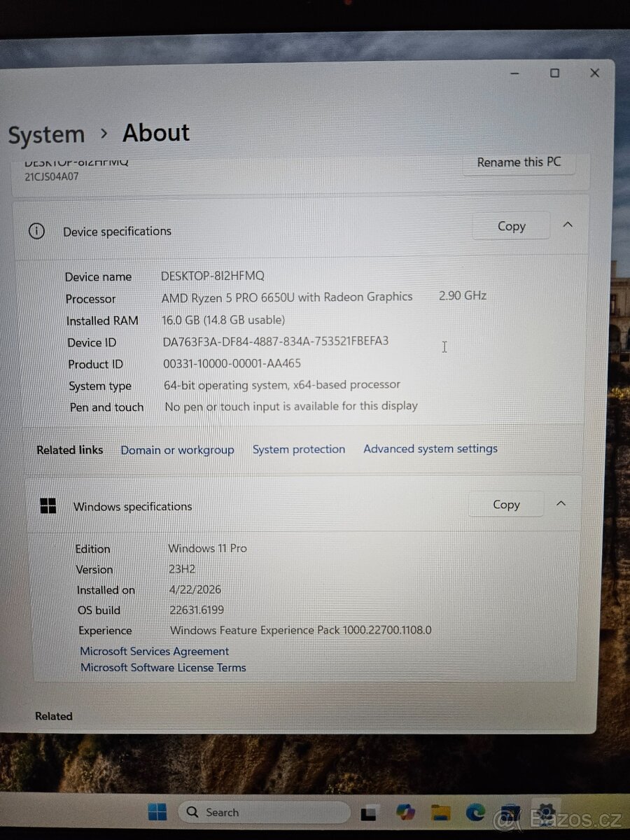Click the Device specifications info icon
The height and width of the screenshot is (840, 630).
pos(36,231)
